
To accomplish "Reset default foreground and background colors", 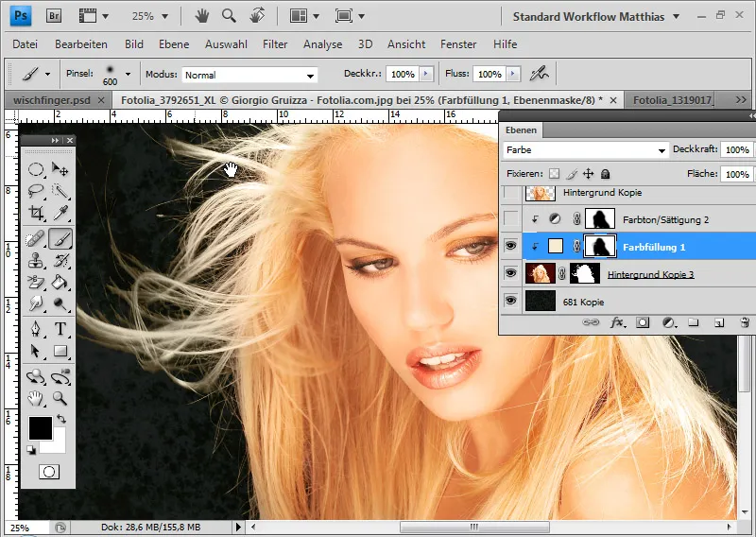I will coord(31,450).
